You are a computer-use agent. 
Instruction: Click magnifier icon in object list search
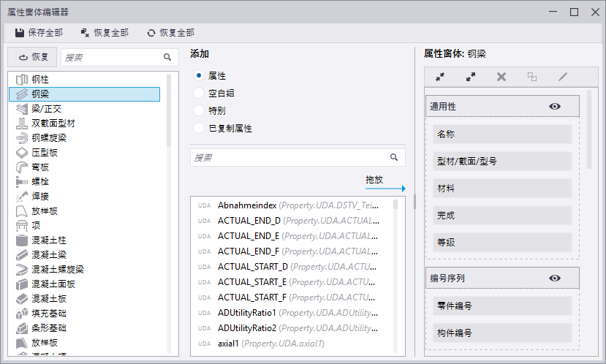tap(167, 57)
